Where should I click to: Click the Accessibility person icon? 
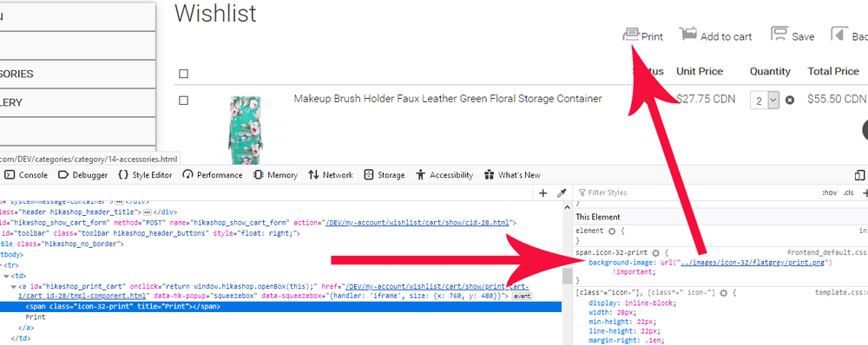[x=421, y=175]
